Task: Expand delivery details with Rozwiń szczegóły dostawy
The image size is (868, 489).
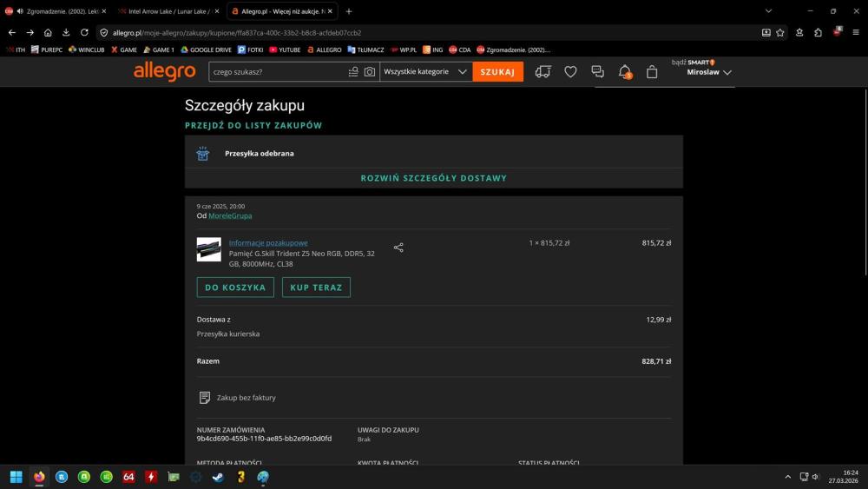Action: [x=433, y=178]
